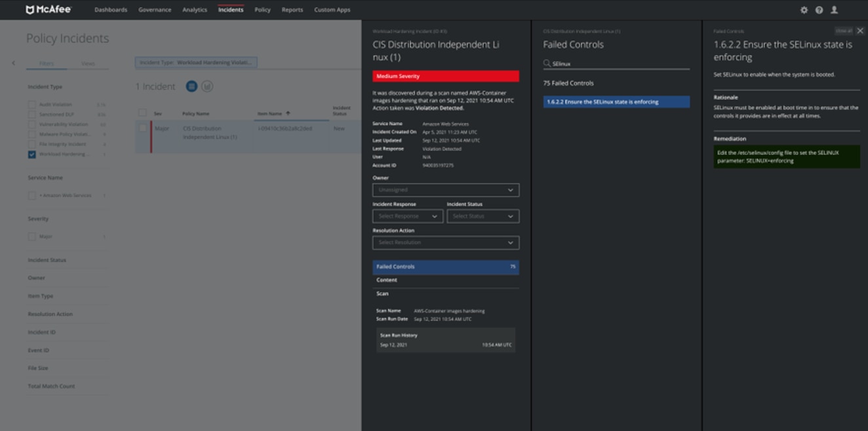Expand the Total Match Count filter section
The height and width of the screenshot is (431, 868).
(51, 386)
